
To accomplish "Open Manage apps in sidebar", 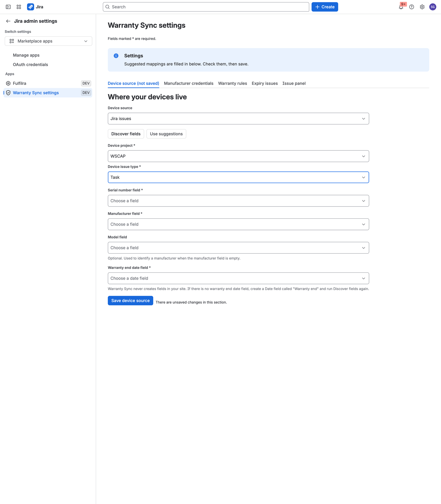I will (26, 55).
